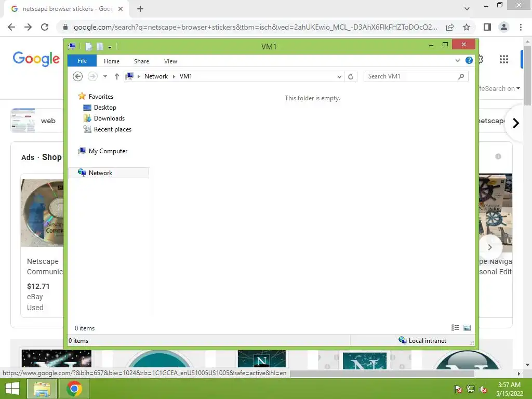Select Network in the navigation pane
This screenshot has height=399, width=532.
click(x=109, y=172)
